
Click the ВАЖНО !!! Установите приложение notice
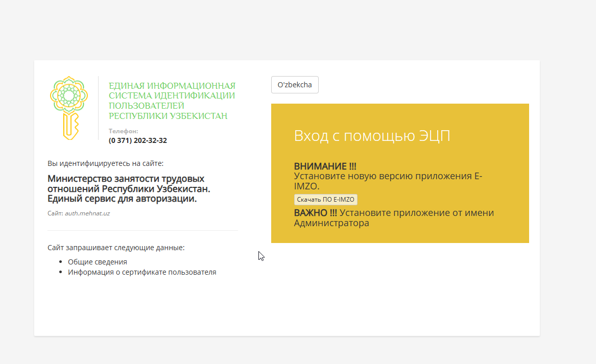coord(394,217)
